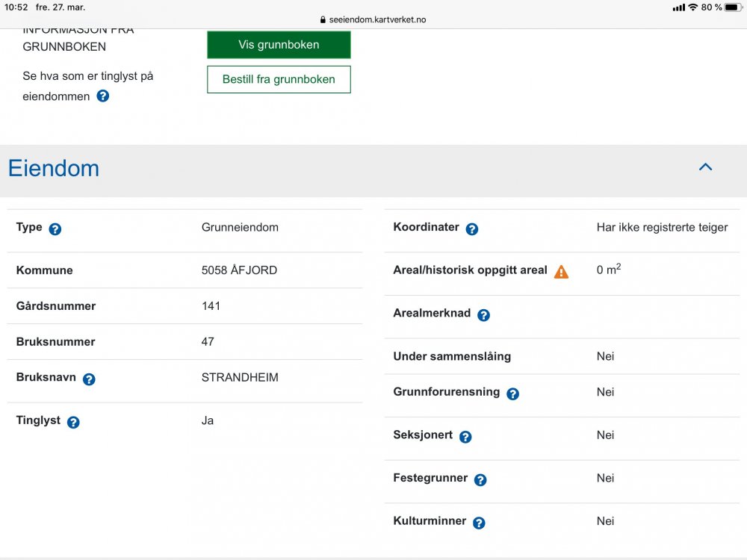Select the '0 m2' area value
The height and width of the screenshot is (560, 747).
(x=609, y=269)
